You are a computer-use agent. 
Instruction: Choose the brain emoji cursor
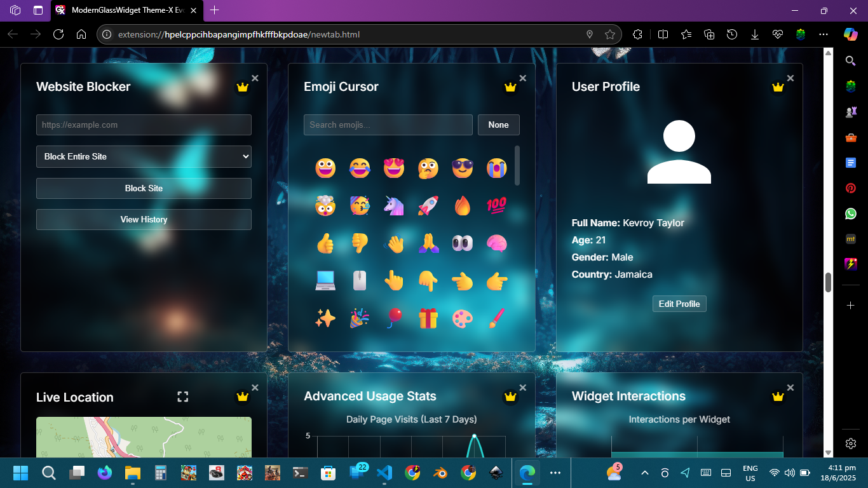[x=497, y=243]
